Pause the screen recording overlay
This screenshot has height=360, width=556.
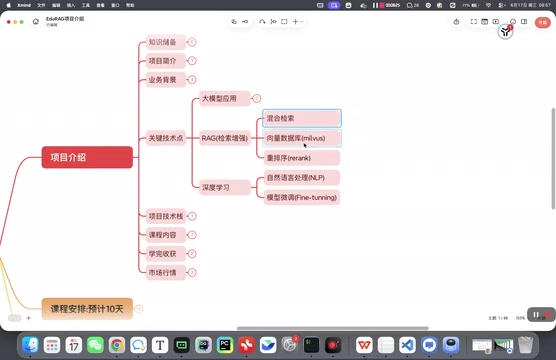(536, 315)
